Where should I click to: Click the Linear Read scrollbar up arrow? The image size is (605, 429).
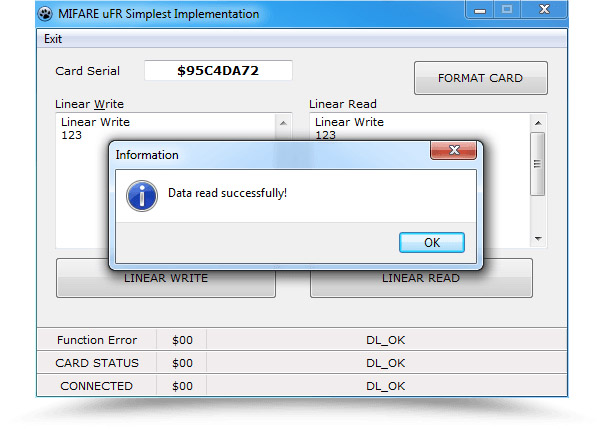(x=538, y=123)
